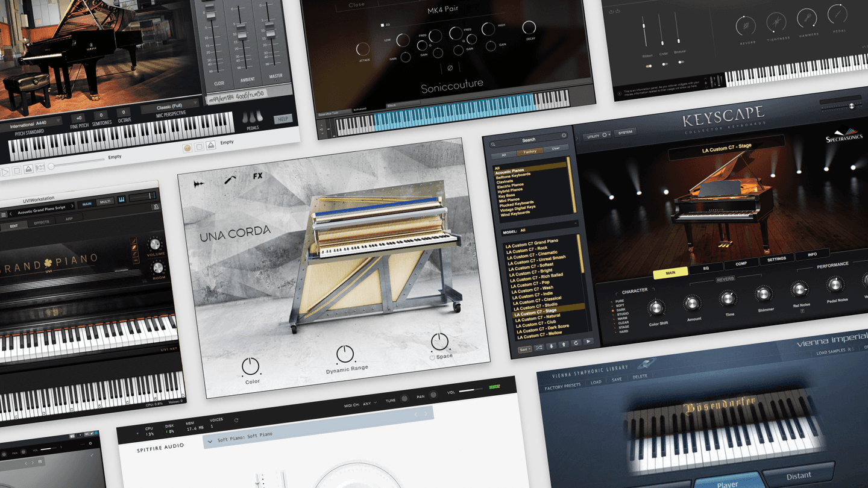Go to the next UVI Workstation preset
868x488 pixels.
(x=72, y=206)
